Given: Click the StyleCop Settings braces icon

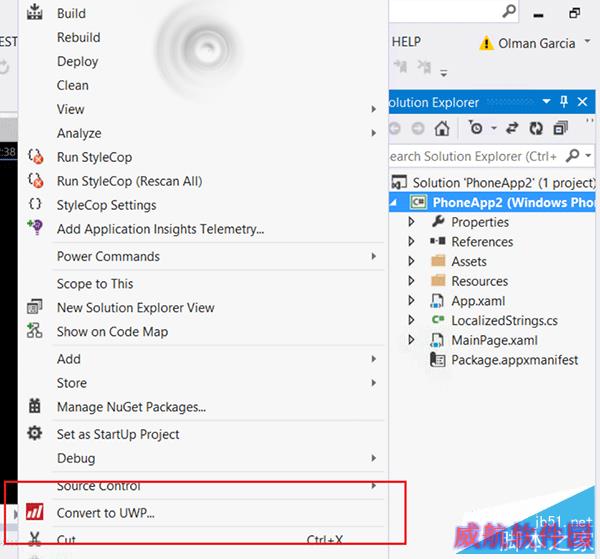Looking at the screenshot, I should [x=35, y=204].
